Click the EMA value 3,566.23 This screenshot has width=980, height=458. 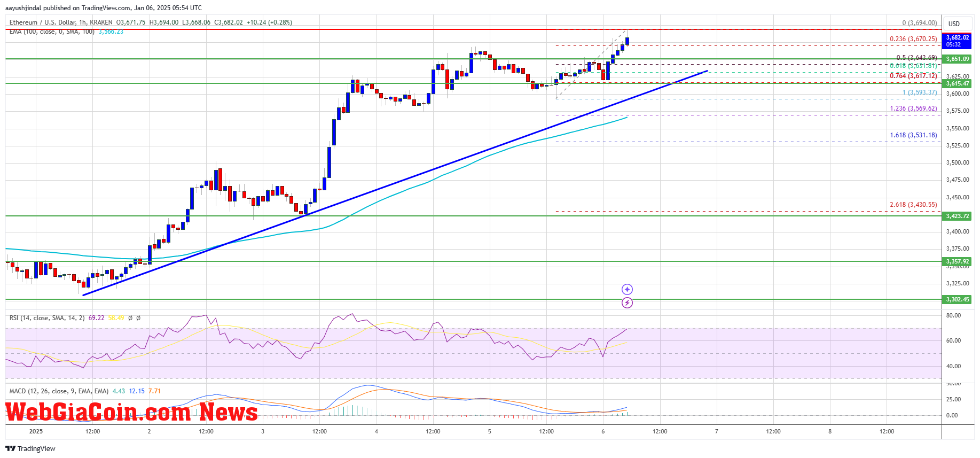pos(111,32)
